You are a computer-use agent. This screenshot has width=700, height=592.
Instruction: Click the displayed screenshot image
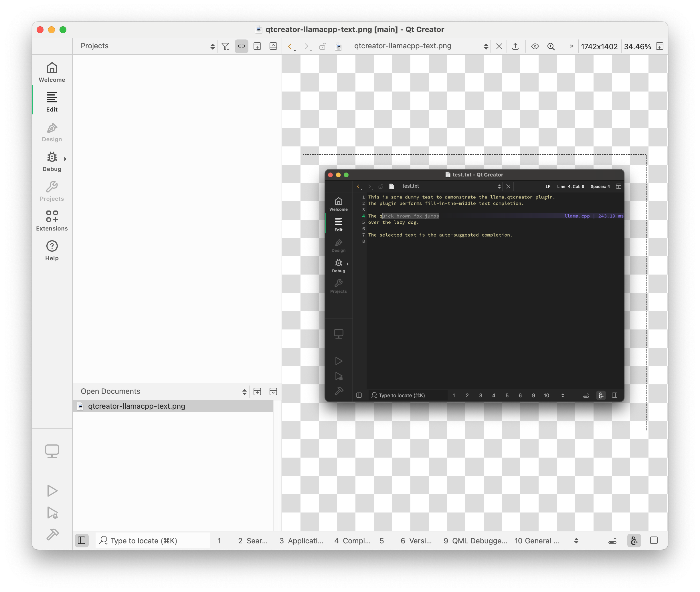click(x=474, y=292)
